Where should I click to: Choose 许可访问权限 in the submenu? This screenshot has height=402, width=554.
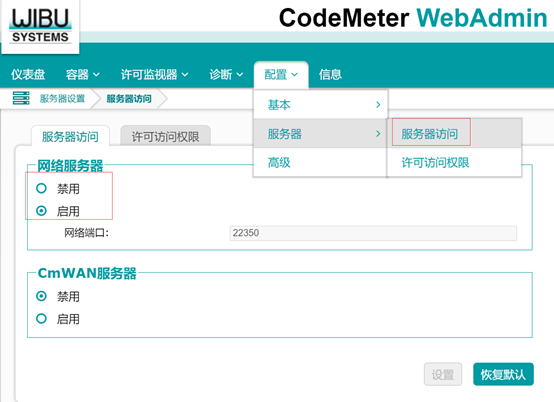tap(435, 162)
